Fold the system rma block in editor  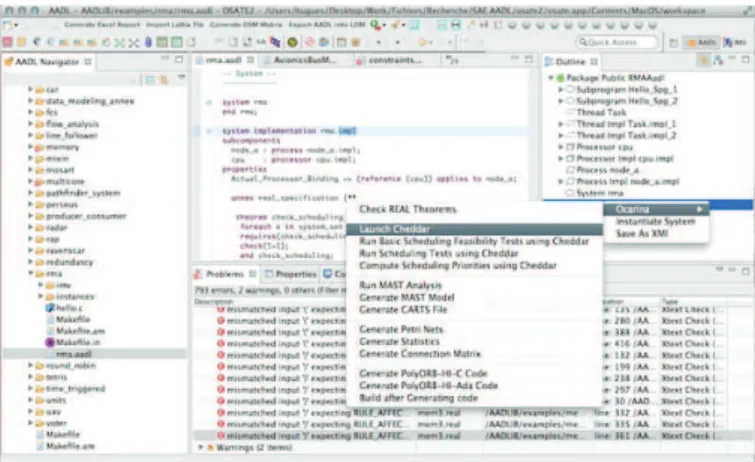coord(209,102)
